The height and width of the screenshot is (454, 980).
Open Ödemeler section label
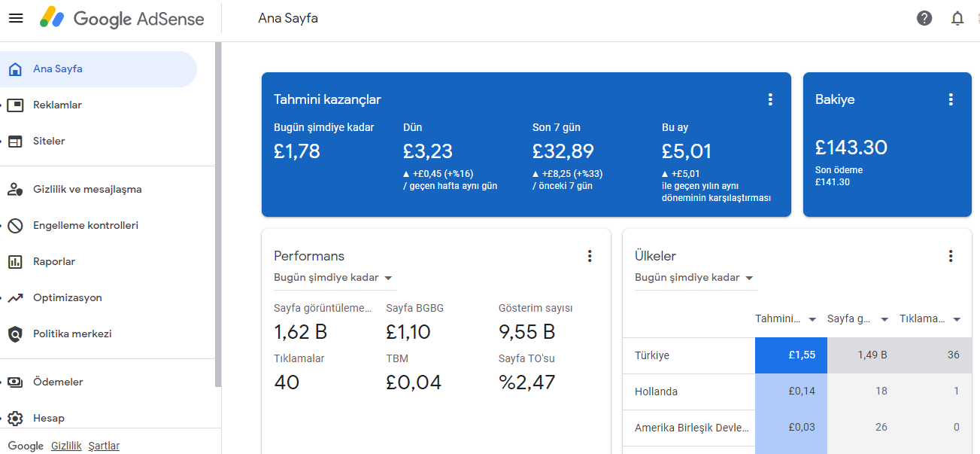(x=58, y=382)
